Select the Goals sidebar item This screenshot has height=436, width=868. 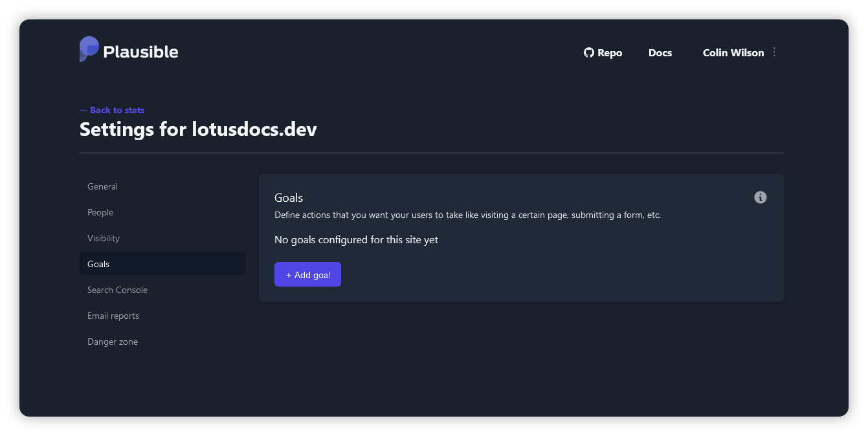98,264
